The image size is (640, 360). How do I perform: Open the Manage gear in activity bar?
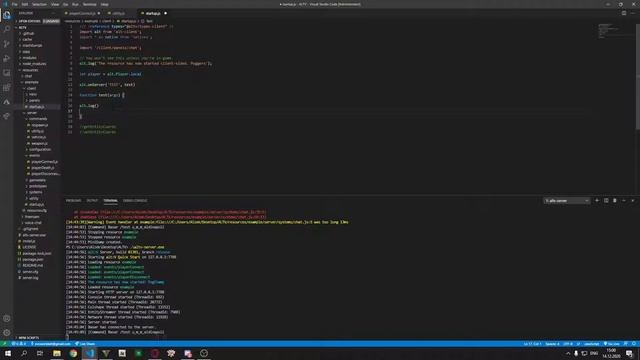pyautogui.click(x=7, y=332)
